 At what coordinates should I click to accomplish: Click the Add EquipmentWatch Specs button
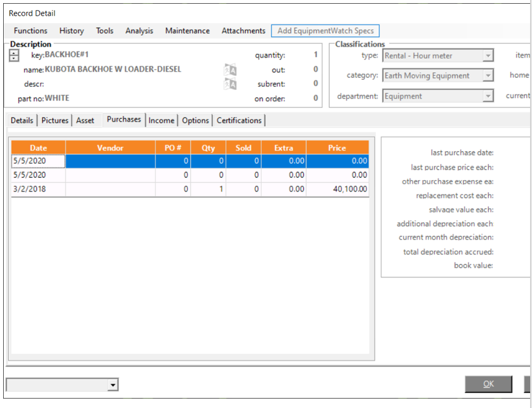pyautogui.click(x=325, y=31)
